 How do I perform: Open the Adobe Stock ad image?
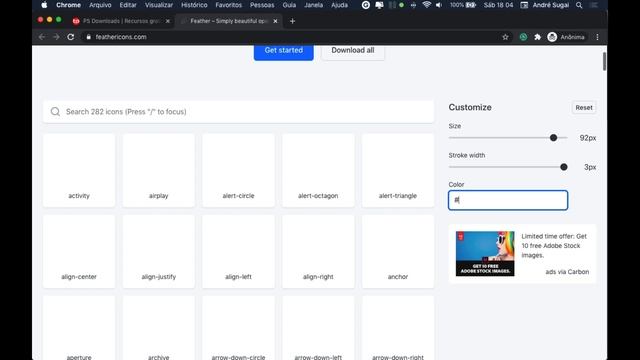[x=485, y=253]
